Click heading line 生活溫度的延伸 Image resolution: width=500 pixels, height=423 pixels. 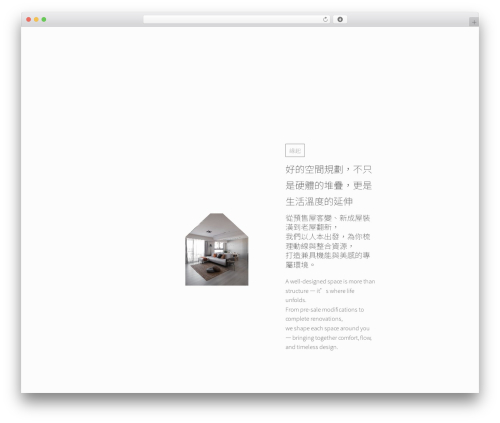[x=319, y=202]
